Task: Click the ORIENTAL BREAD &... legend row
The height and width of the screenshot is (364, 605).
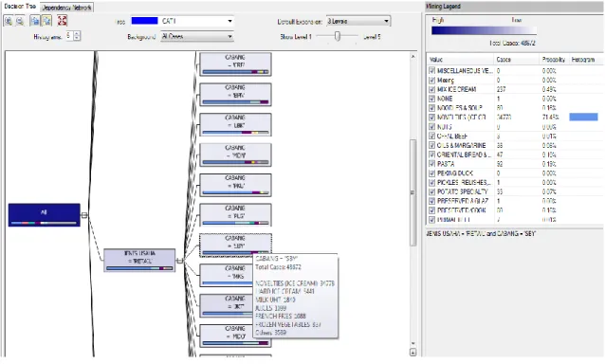Action: tap(514, 155)
